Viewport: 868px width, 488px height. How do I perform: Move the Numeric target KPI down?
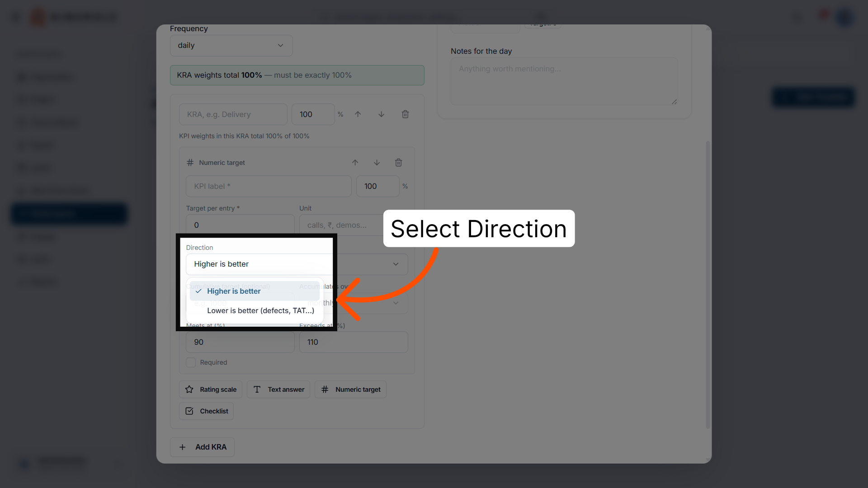pos(377,163)
